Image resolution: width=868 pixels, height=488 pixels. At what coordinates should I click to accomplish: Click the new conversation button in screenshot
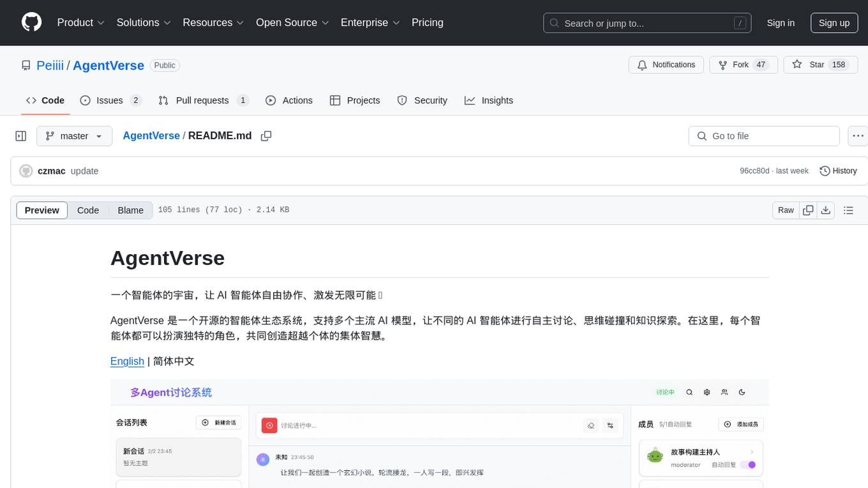pyautogui.click(x=219, y=423)
